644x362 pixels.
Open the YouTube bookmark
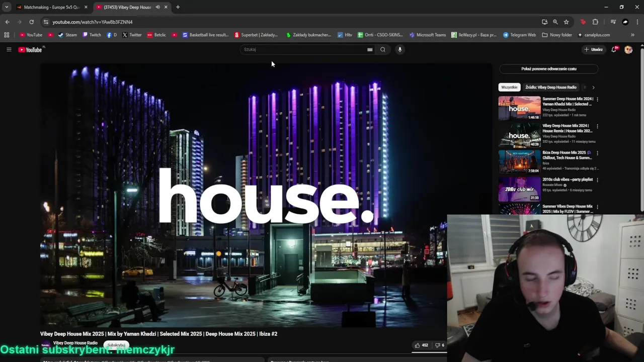[31, 35]
